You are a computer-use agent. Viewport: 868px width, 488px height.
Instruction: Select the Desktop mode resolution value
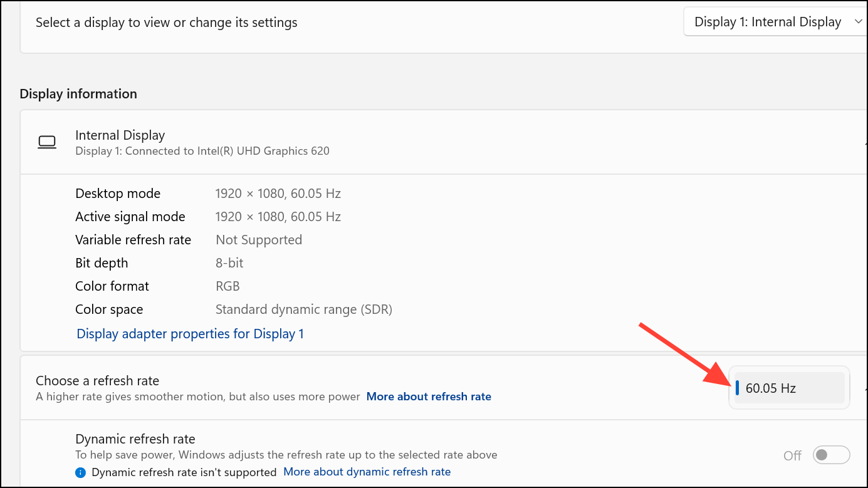[278, 194]
